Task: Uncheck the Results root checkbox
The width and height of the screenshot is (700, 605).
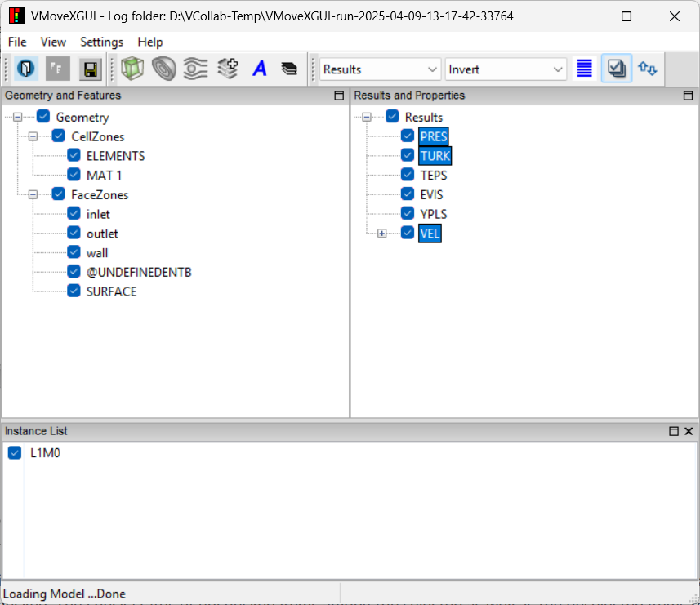Action: (x=392, y=117)
